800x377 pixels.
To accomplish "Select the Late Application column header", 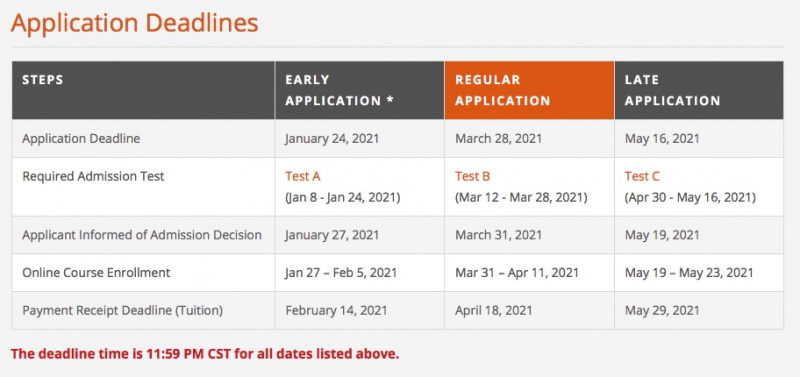I will [x=699, y=90].
